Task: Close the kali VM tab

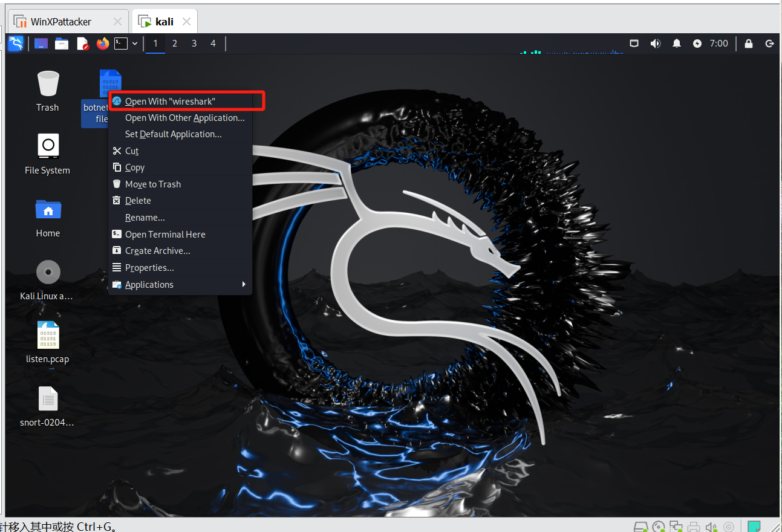Action: click(187, 22)
